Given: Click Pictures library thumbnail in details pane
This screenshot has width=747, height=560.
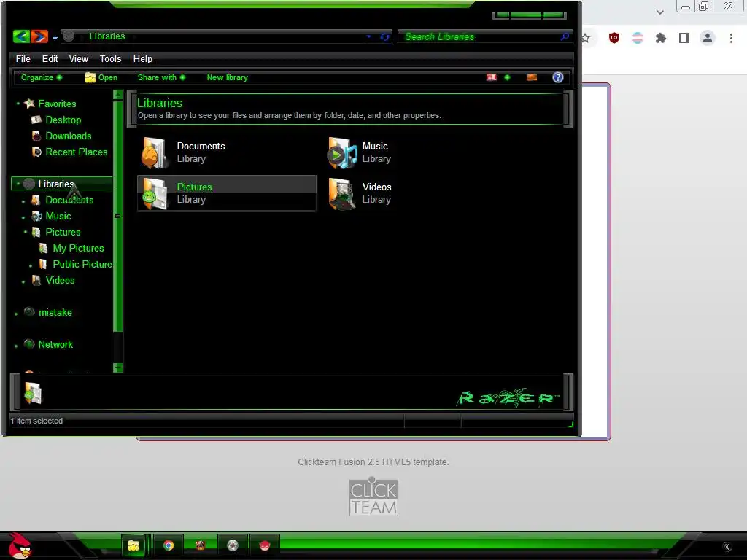Looking at the screenshot, I should pos(33,393).
